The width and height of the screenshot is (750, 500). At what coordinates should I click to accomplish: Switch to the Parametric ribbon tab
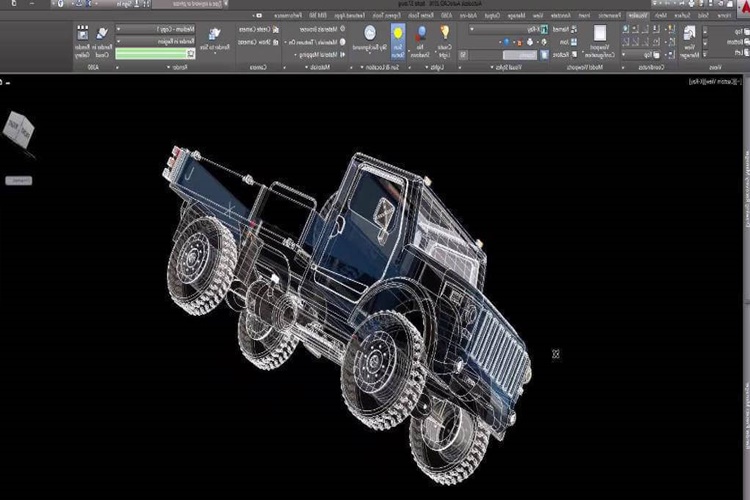point(609,16)
